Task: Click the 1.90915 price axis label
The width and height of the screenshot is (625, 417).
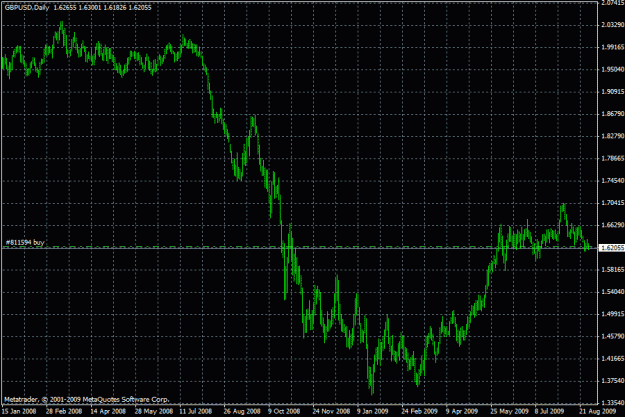Action: [613, 92]
